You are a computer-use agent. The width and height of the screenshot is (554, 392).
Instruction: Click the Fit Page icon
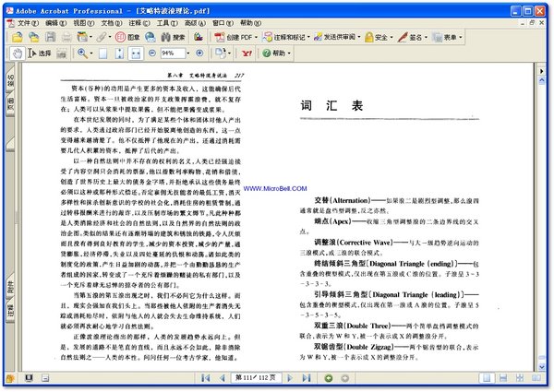click(119, 53)
